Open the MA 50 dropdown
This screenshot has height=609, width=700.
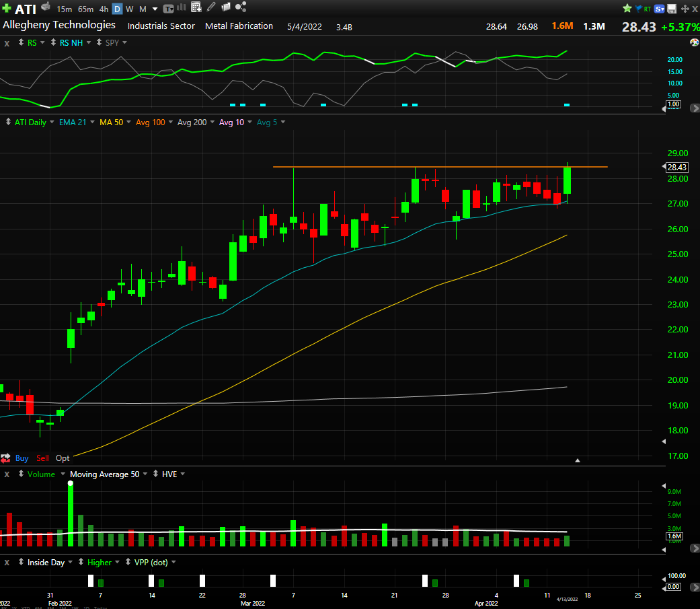click(x=128, y=122)
